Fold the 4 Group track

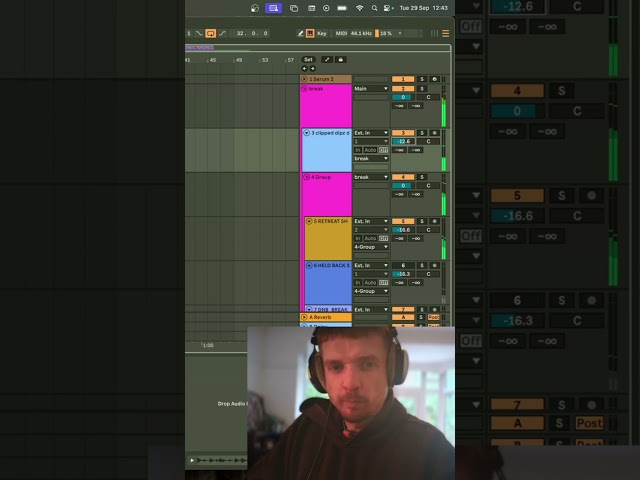point(307,177)
